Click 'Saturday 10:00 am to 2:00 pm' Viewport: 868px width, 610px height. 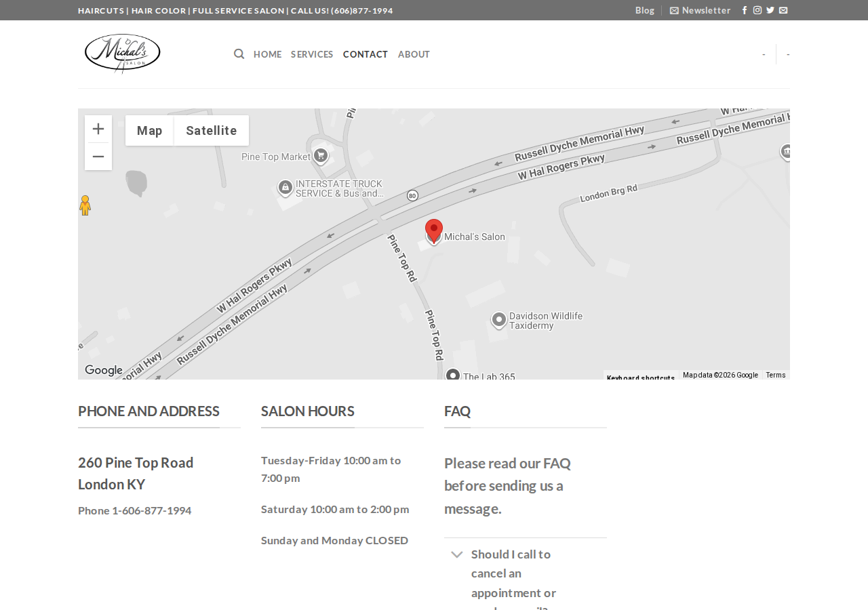335,509
